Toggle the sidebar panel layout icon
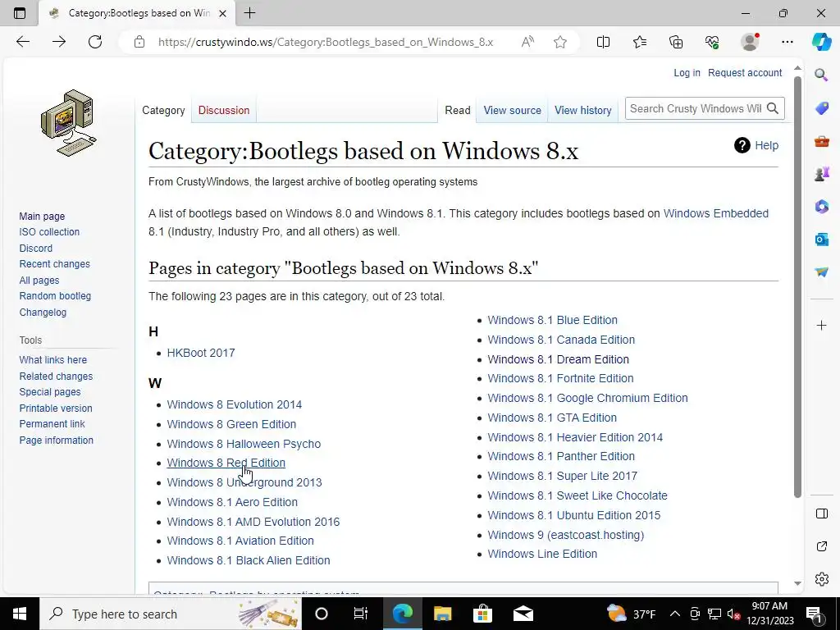The image size is (840, 630). point(821,514)
